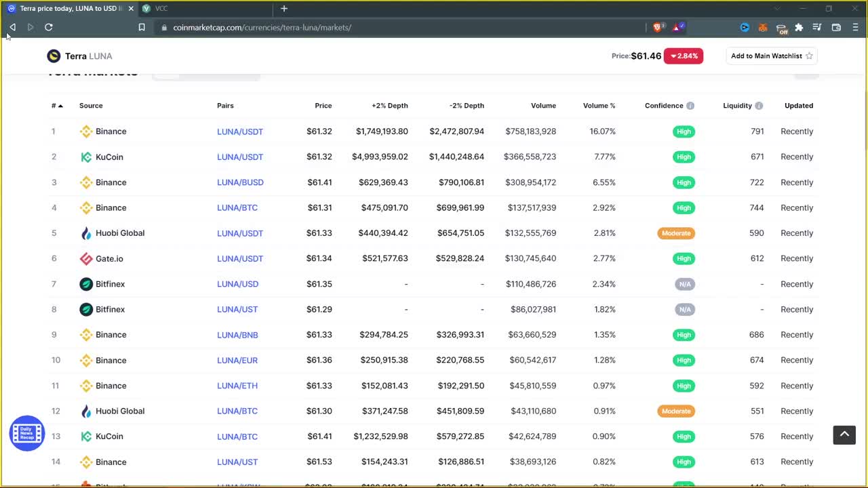Open a new tab with the plus icon
This screenshot has width=868, height=488.
(x=284, y=8)
